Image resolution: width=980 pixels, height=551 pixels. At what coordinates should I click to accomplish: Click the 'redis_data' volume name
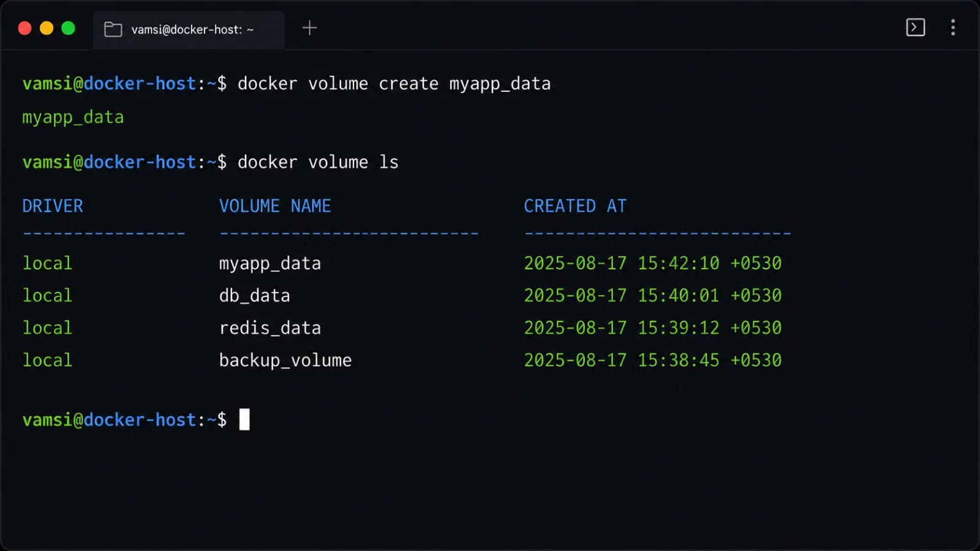coord(270,328)
